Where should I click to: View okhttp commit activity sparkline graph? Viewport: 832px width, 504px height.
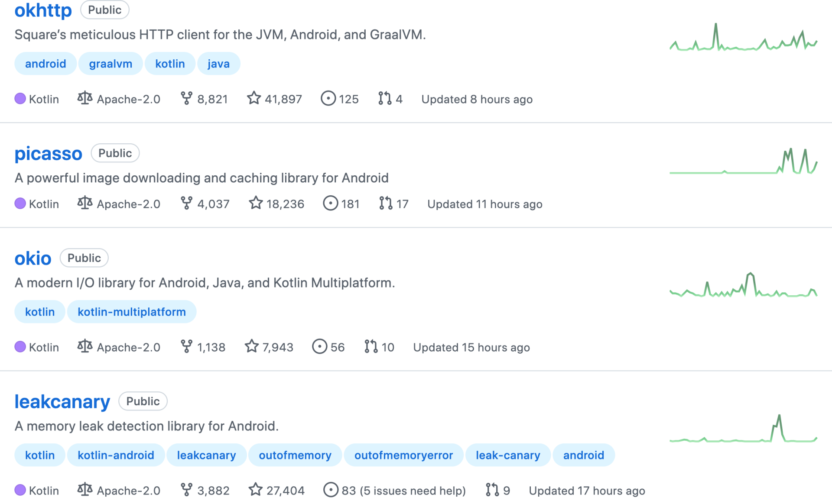pyautogui.click(x=743, y=39)
